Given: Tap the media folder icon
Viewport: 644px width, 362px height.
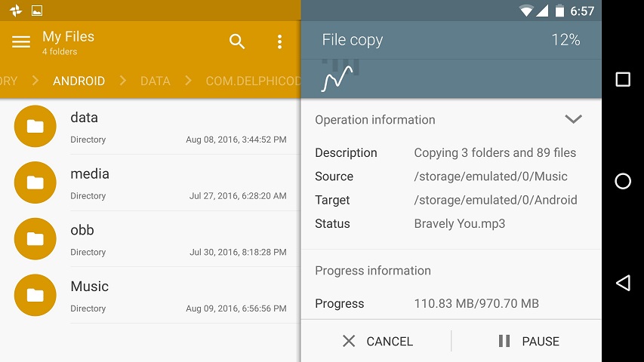Looking at the screenshot, I should 35,183.
